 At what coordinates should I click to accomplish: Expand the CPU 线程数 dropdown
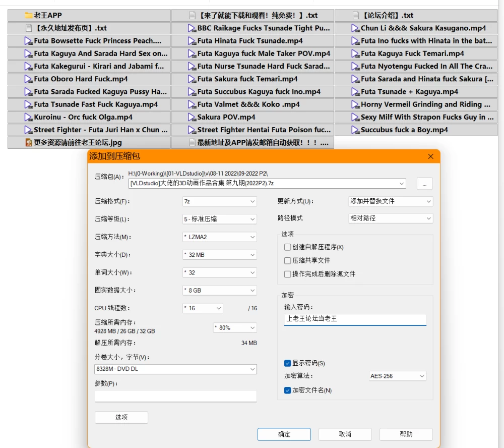click(x=203, y=308)
